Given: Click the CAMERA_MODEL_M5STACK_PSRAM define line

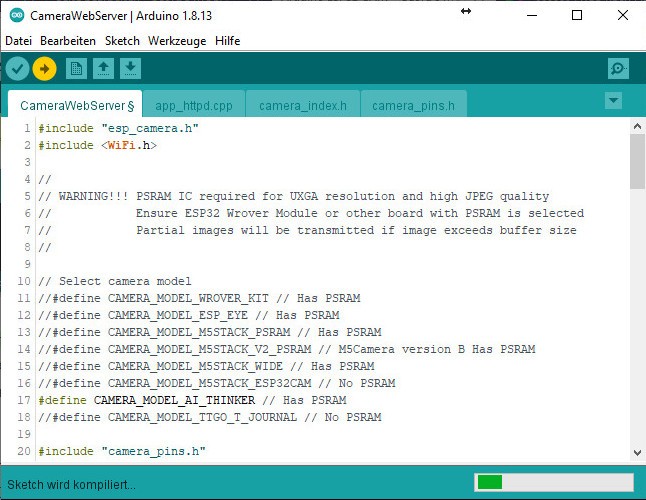Looking at the screenshot, I should coord(210,332).
